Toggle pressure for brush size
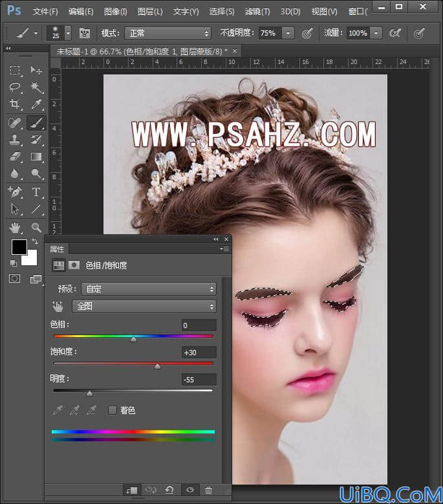The height and width of the screenshot is (504, 443). (x=419, y=33)
